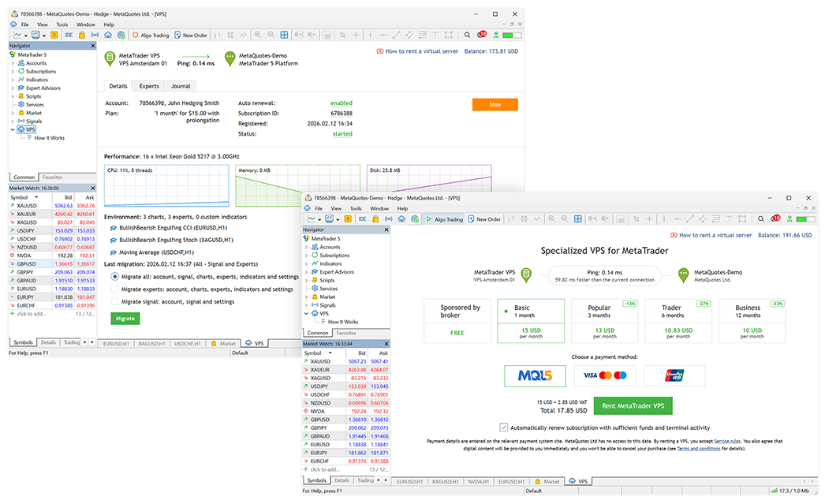The height and width of the screenshot is (504, 825).
Task: Click the "Rent MetaTrader VPS" button
Action: coord(633,405)
